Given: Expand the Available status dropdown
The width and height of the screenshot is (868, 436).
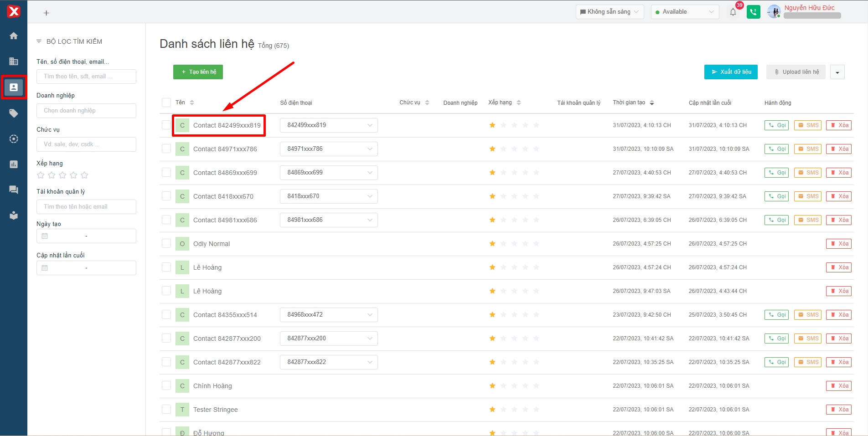Looking at the screenshot, I should pos(684,12).
